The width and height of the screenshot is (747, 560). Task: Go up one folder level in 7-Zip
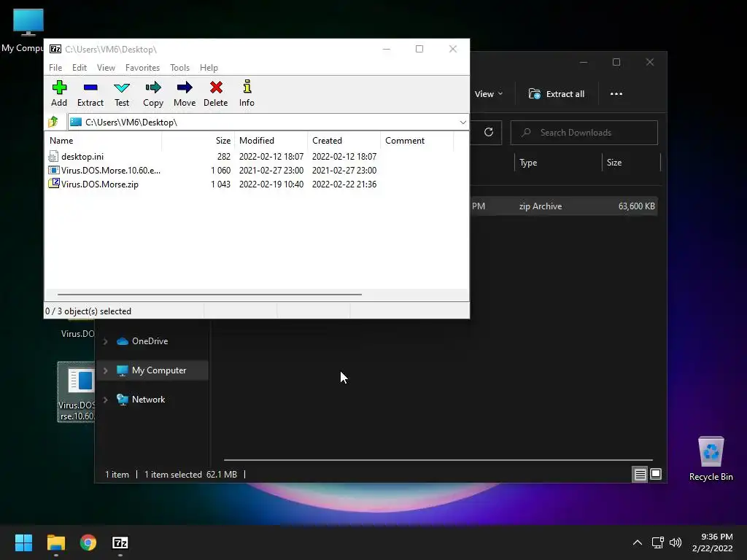(x=53, y=122)
